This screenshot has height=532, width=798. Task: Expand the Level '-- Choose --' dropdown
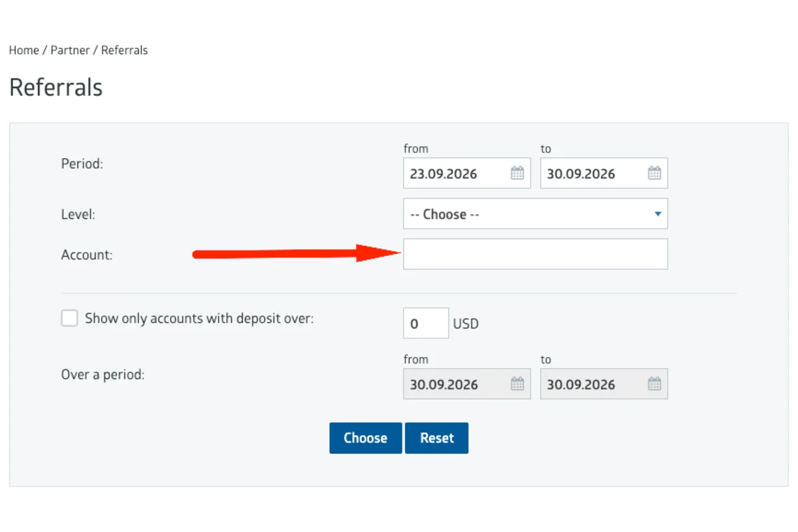pyautogui.click(x=535, y=214)
